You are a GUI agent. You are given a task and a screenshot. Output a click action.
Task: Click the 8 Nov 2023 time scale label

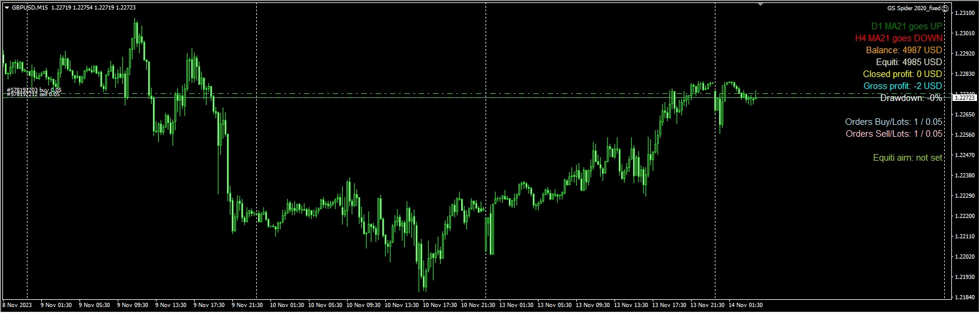pos(16,305)
